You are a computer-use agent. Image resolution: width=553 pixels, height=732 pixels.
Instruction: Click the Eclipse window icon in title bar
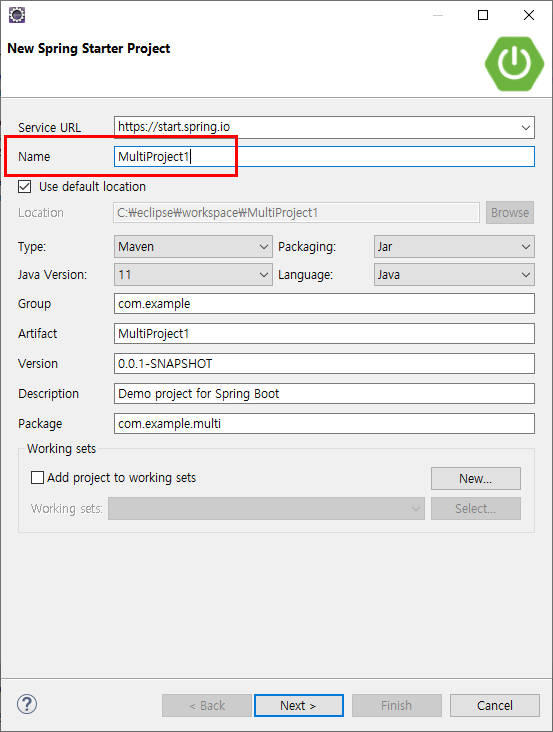[x=17, y=15]
